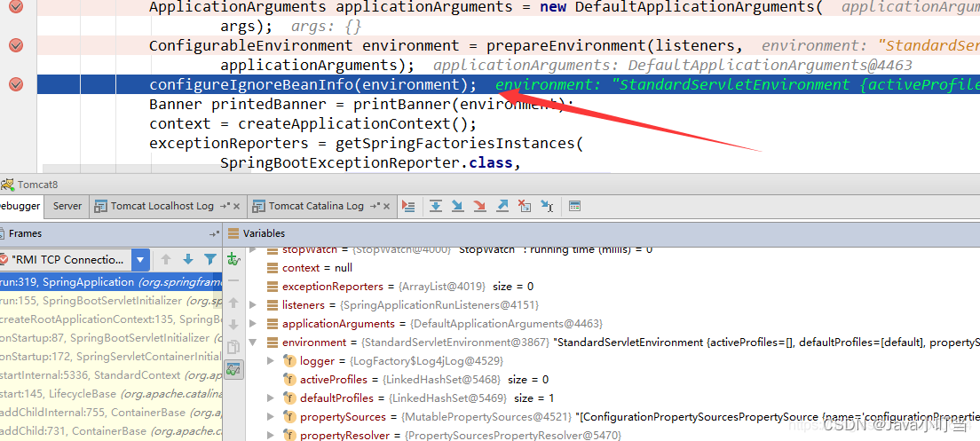
Task: Click the Step Over debugger icon
Action: [x=436, y=206]
